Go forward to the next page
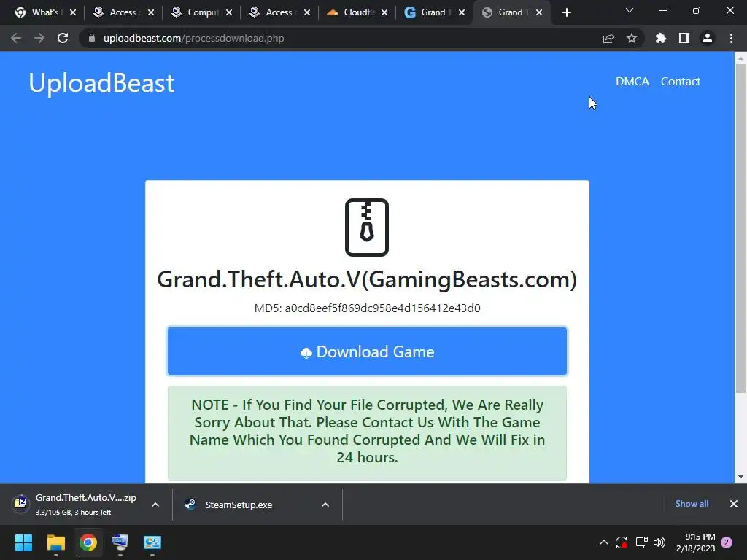747x560 pixels. pos(39,38)
